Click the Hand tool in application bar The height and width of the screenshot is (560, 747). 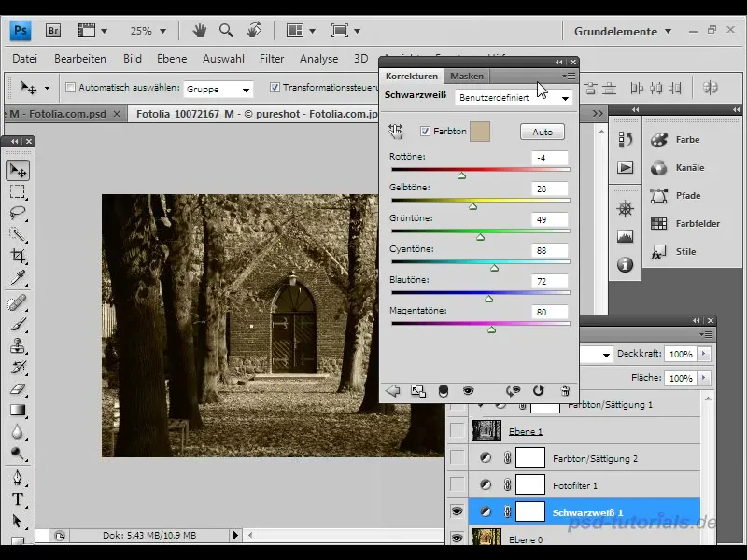[x=199, y=31]
